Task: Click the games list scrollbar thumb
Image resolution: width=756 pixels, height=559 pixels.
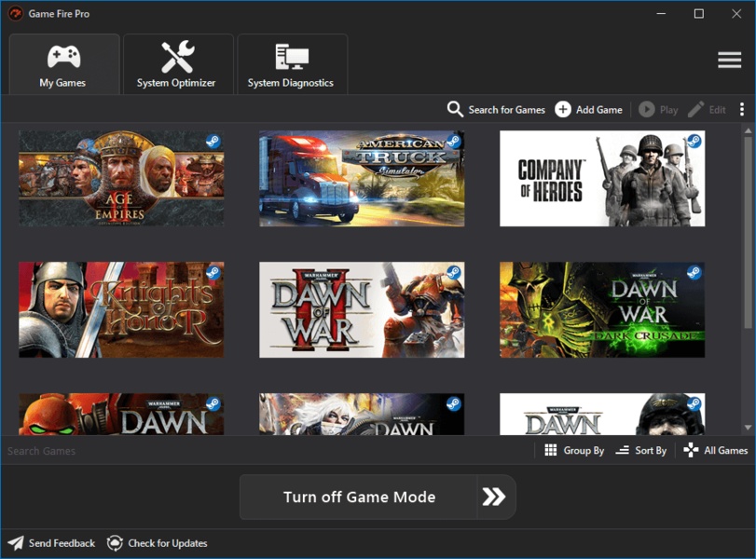Action: coord(748,232)
